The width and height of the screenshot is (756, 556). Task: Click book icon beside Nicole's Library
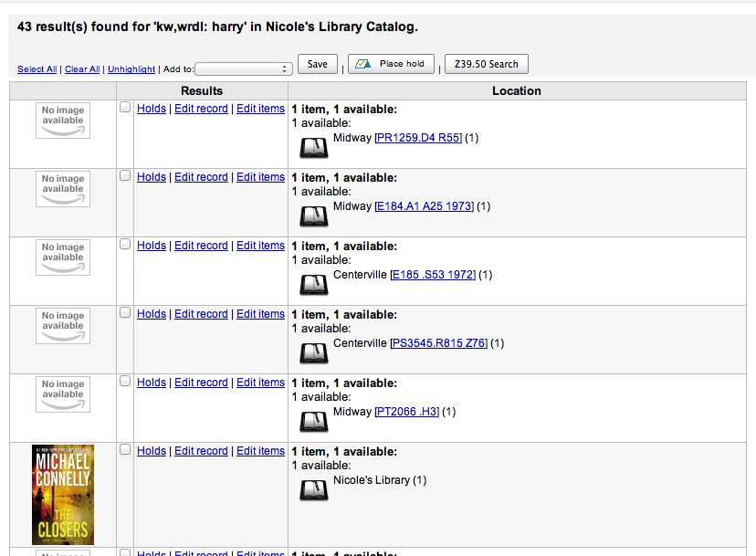pyautogui.click(x=314, y=490)
